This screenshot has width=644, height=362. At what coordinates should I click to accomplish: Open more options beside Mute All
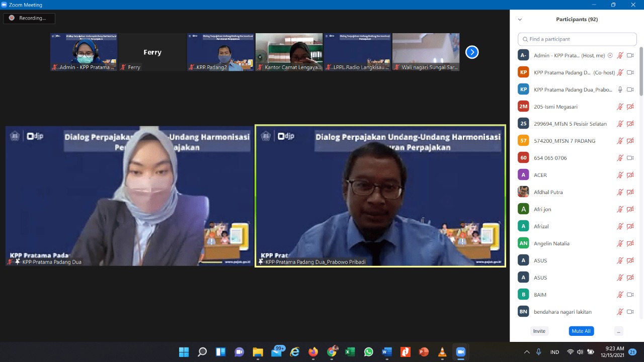tap(618, 331)
